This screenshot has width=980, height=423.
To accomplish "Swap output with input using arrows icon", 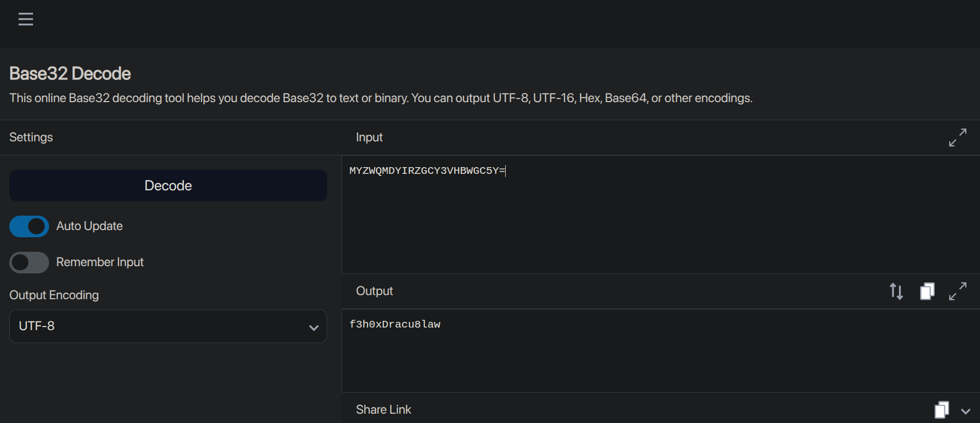I will tap(896, 291).
